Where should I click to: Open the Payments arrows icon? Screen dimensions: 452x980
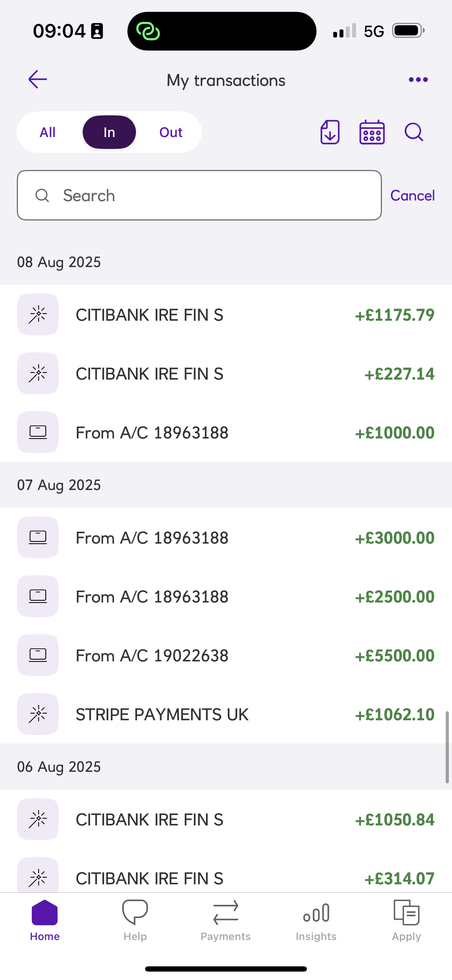226,912
